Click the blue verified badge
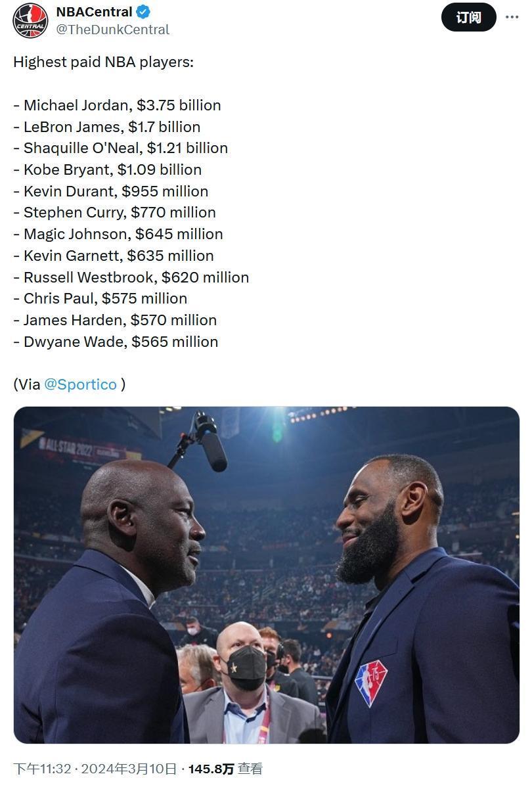Image resolution: width=532 pixels, height=791 pixels. [x=144, y=12]
